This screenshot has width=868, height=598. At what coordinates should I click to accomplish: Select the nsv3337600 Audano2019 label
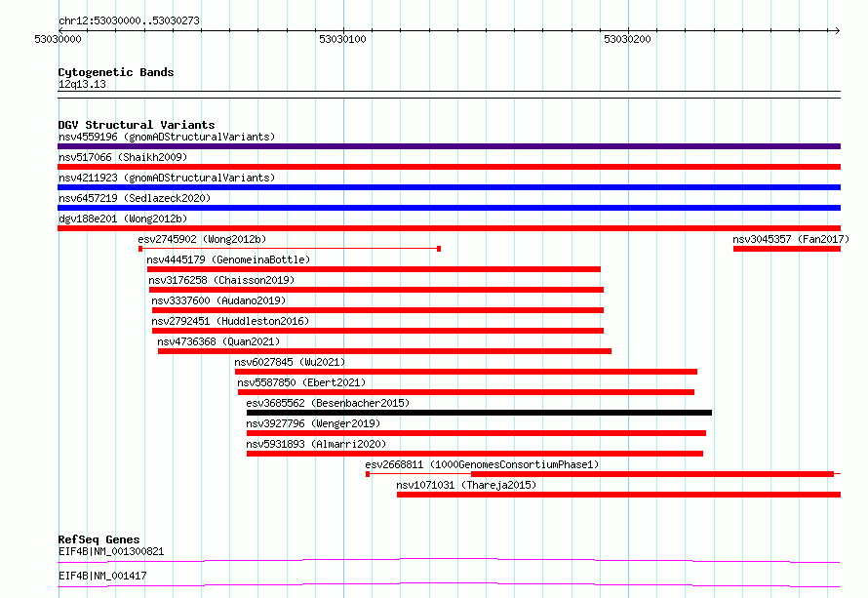pos(218,300)
